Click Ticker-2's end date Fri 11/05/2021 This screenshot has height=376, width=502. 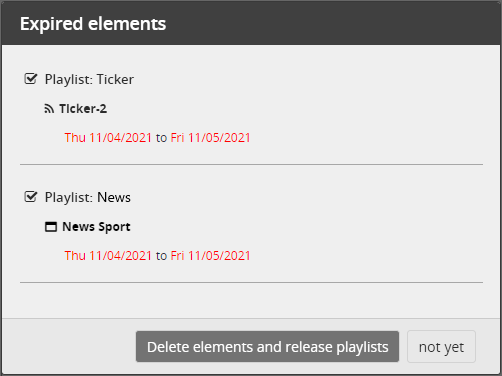pos(210,138)
